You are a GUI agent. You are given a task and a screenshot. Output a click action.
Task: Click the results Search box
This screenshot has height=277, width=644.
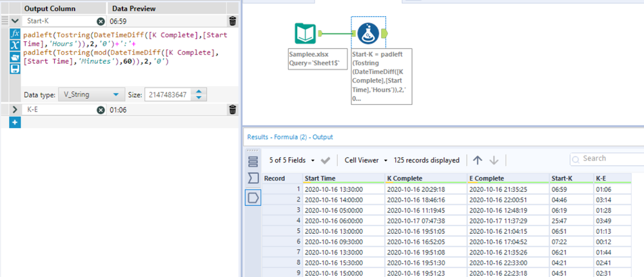click(x=607, y=159)
